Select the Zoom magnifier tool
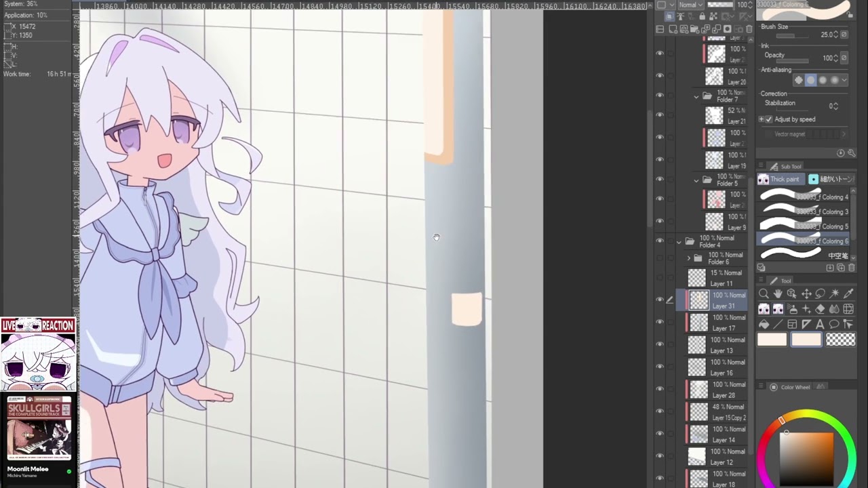Image resolution: width=868 pixels, height=488 pixels. (764, 293)
